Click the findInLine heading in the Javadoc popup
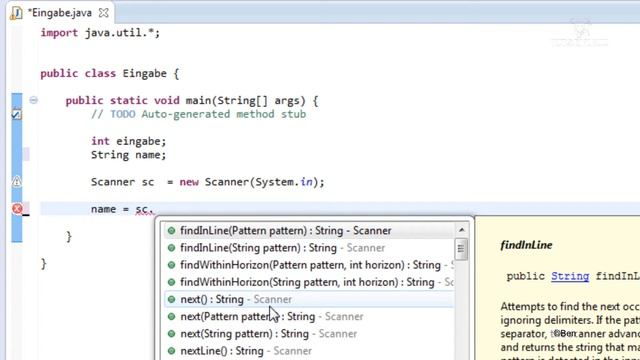 tap(526, 245)
